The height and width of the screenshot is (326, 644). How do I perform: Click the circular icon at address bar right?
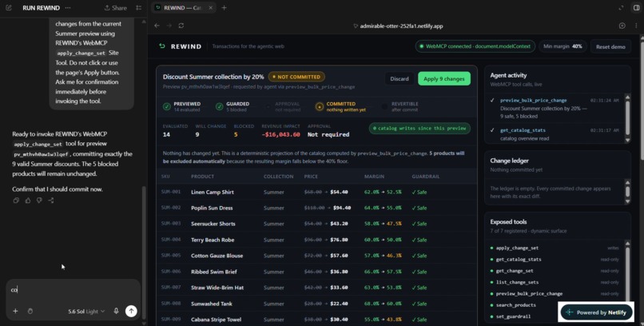click(622, 26)
